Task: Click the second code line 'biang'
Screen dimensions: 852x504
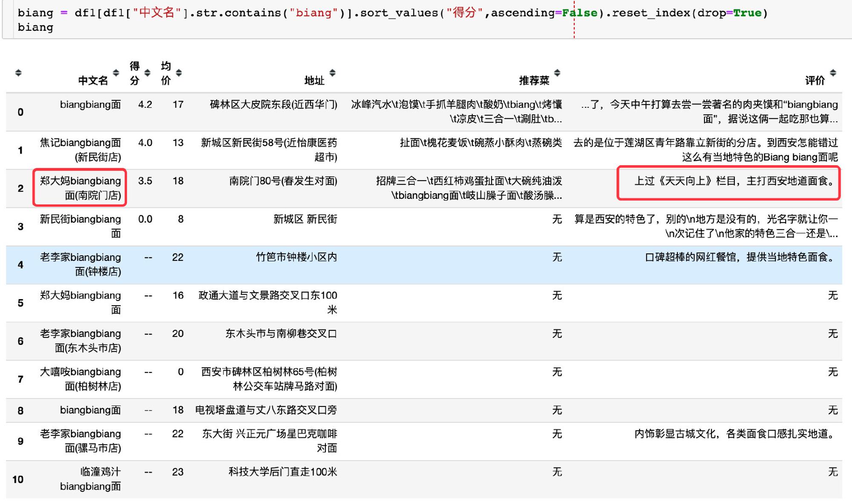Action: (35, 28)
